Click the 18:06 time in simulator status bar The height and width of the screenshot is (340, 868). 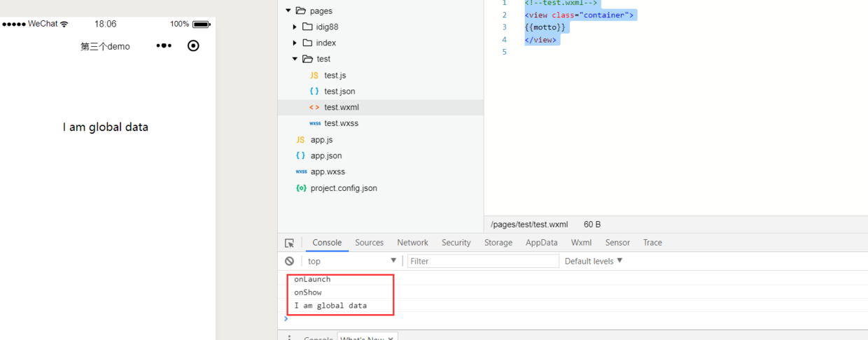click(x=106, y=24)
